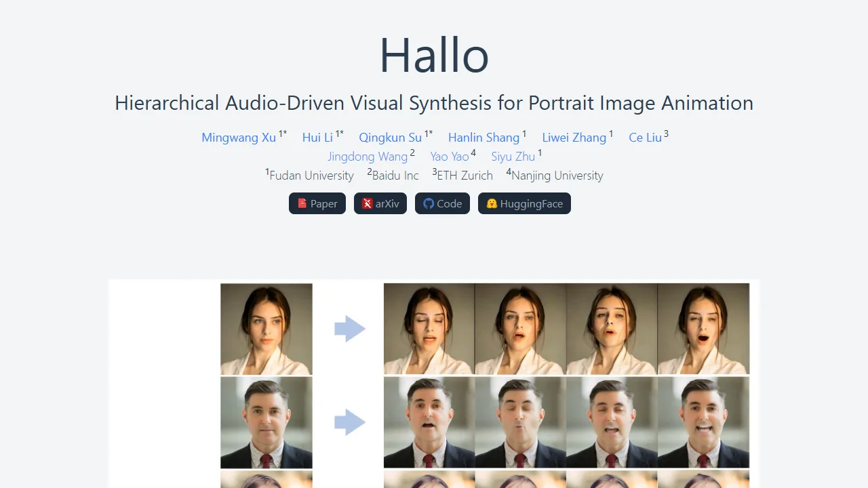The width and height of the screenshot is (868, 488).
Task: Click the Hallo page title
Action: [x=434, y=54]
